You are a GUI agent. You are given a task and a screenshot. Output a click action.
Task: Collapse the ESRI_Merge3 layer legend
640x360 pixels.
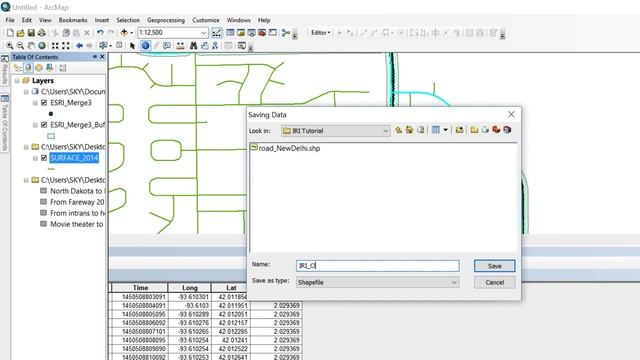pyautogui.click(x=36, y=103)
